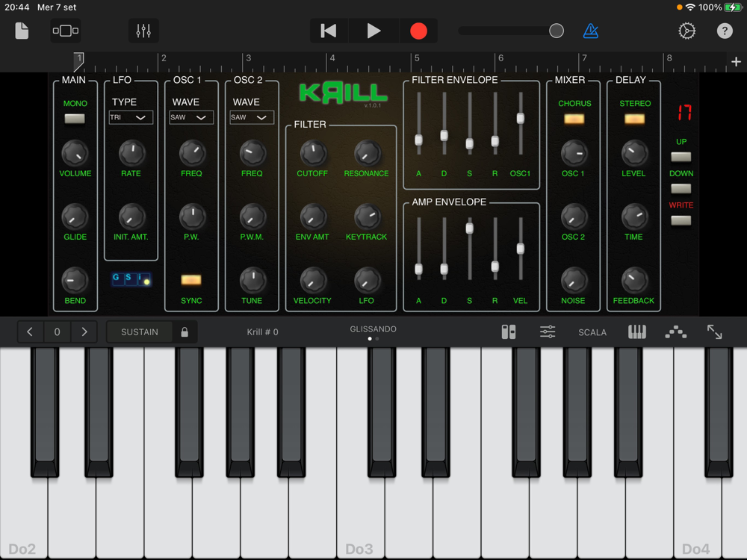
Task: Click the KRILL logo
Action: (343, 93)
